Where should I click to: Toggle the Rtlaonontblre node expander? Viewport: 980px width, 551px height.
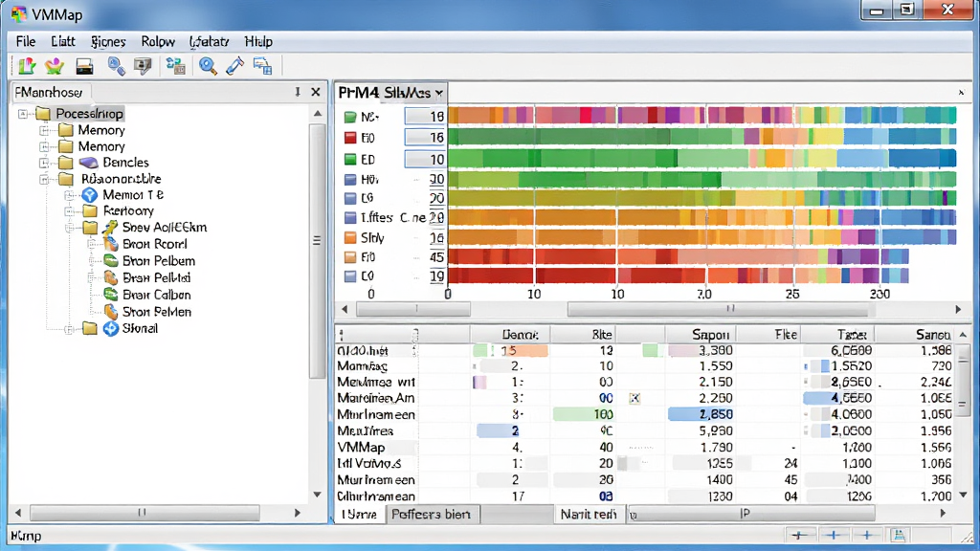(44, 179)
